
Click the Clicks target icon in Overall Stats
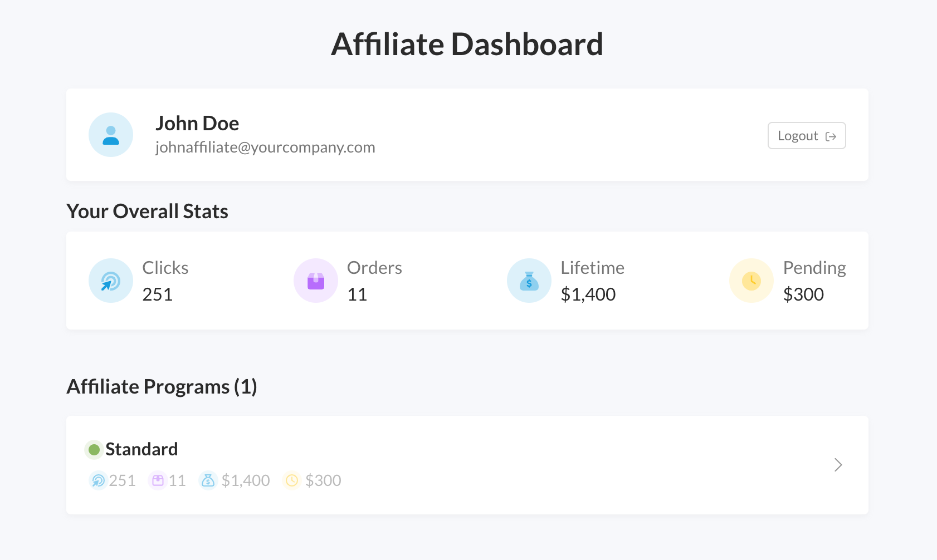(x=111, y=281)
